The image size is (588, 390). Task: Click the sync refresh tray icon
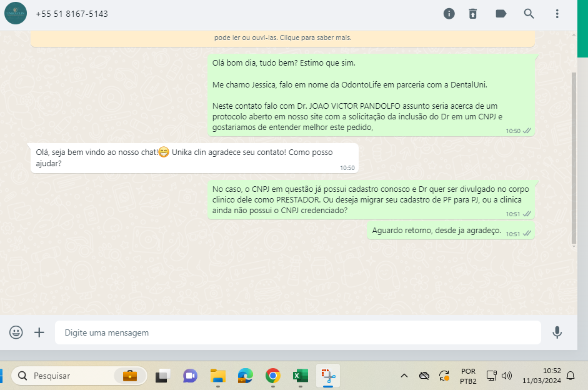pos(444,376)
